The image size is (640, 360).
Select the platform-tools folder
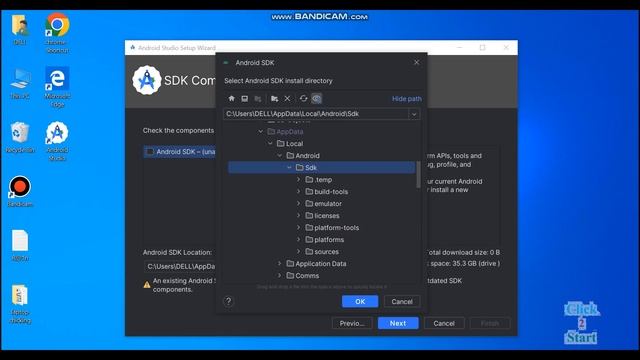point(332,227)
